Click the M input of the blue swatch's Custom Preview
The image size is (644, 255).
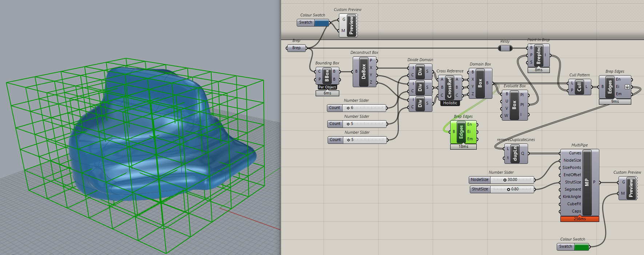(x=343, y=31)
